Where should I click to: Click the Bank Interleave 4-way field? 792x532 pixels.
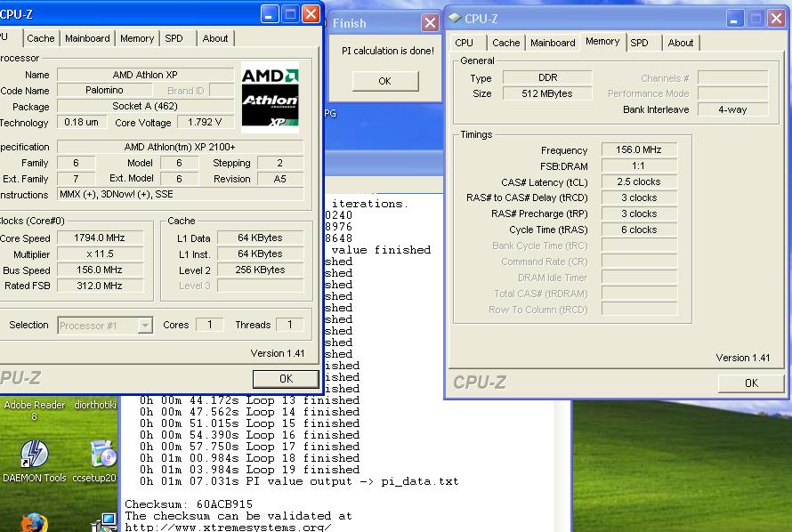click(x=732, y=109)
